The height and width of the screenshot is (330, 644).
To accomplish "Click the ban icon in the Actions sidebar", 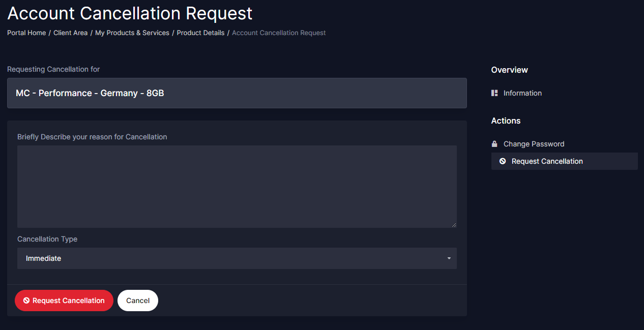I will tap(503, 161).
